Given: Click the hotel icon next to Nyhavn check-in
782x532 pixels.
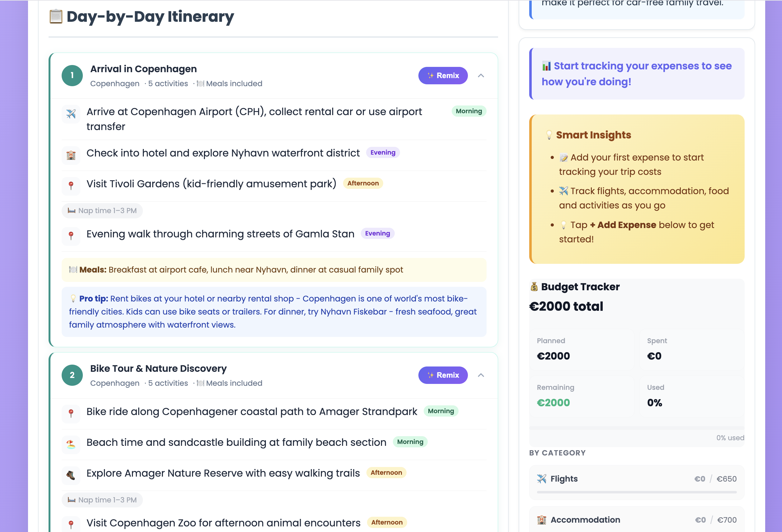Looking at the screenshot, I should (71, 155).
